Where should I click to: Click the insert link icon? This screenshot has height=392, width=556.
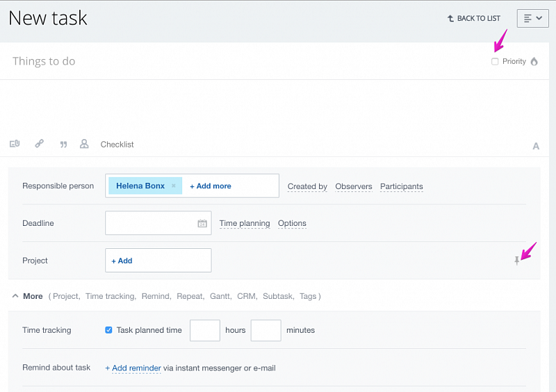point(40,144)
